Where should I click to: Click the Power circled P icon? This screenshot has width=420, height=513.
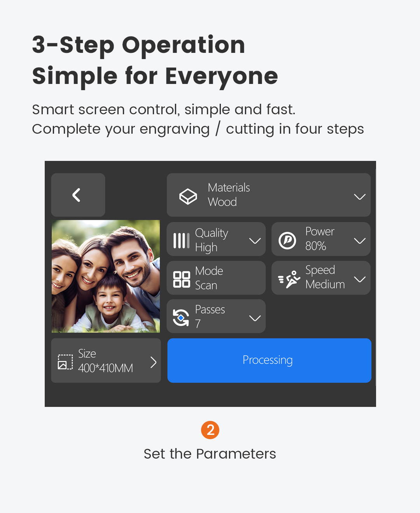point(287,241)
